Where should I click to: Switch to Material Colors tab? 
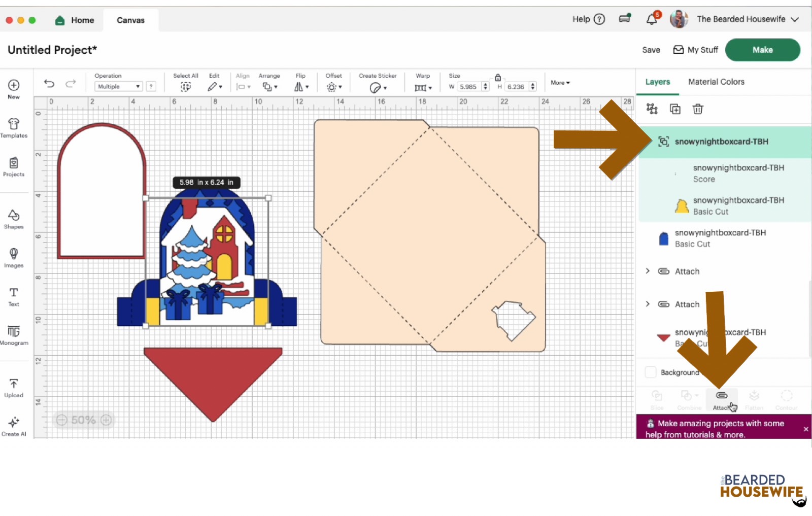(716, 82)
